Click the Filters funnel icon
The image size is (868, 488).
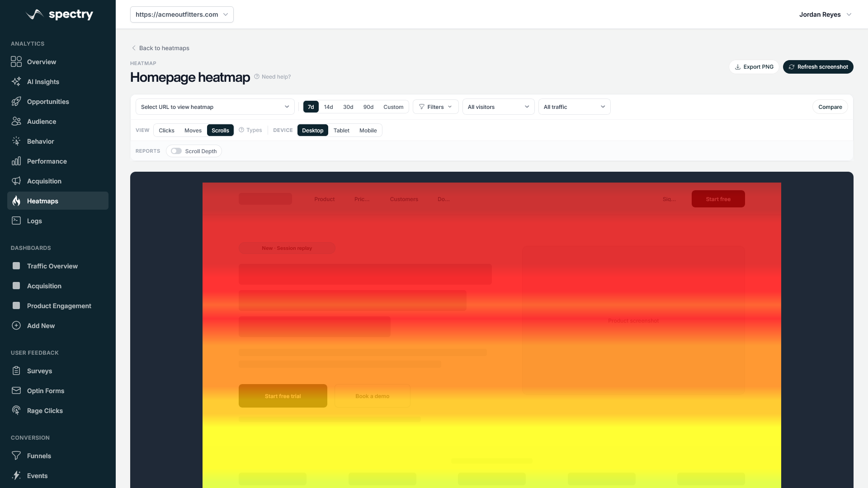click(x=422, y=107)
